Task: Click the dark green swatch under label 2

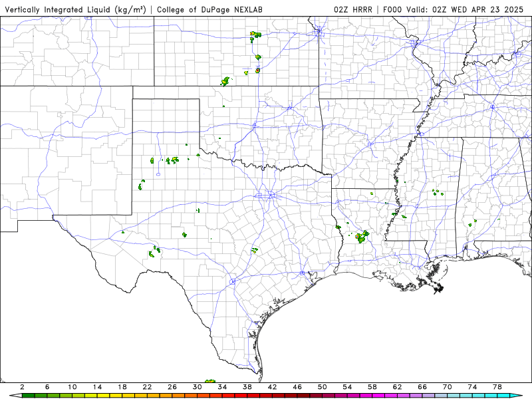Action: click(x=28, y=396)
